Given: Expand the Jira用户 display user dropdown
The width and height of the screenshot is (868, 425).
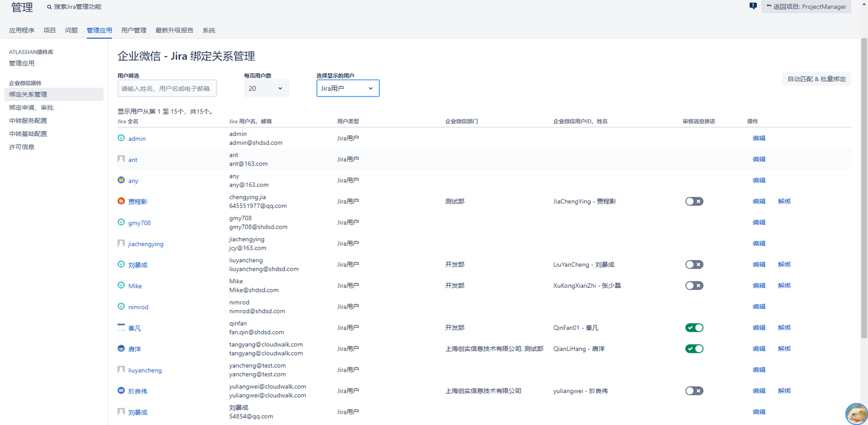Looking at the screenshot, I should [348, 88].
